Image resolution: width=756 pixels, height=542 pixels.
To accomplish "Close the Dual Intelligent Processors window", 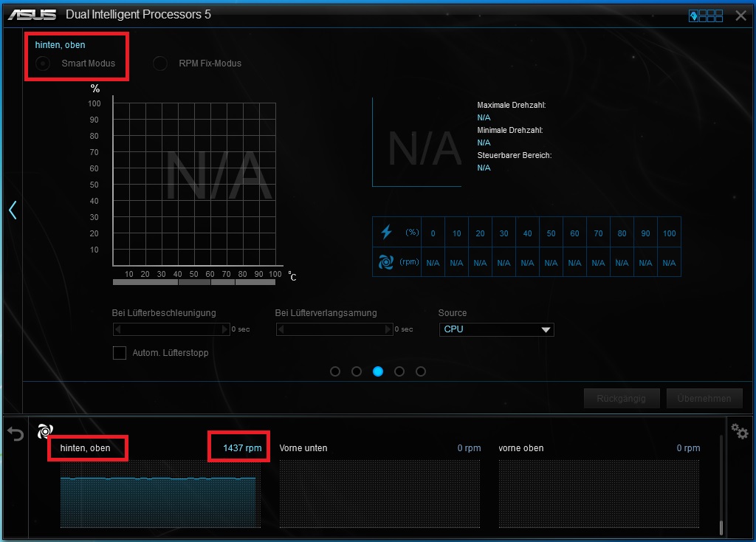I will [x=741, y=16].
